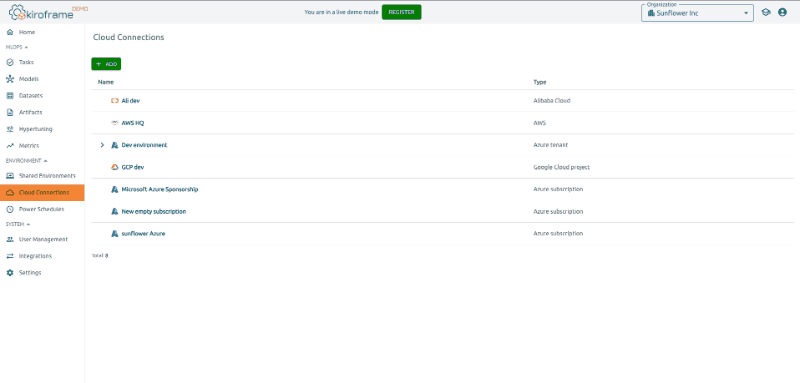Screen dimensions: 800x383
Task: Click the Google Cloud project type cell
Action: 562,167
